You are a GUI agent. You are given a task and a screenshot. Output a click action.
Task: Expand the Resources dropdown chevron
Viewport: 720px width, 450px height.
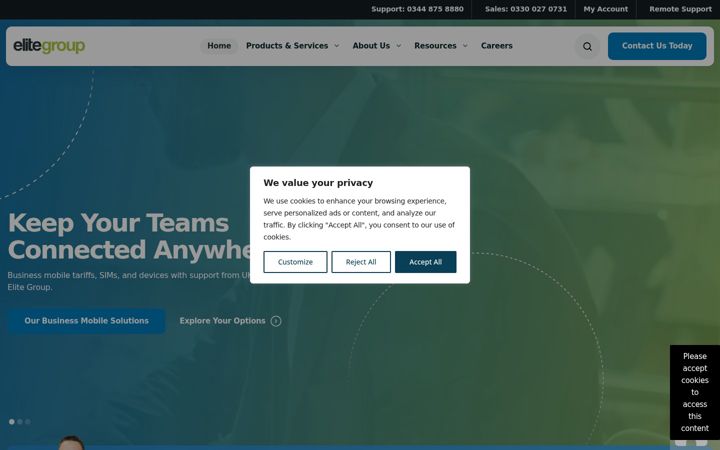(465, 46)
